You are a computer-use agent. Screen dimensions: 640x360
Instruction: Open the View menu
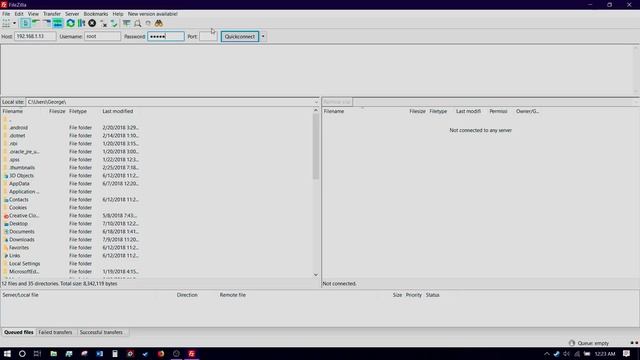pyautogui.click(x=33, y=14)
